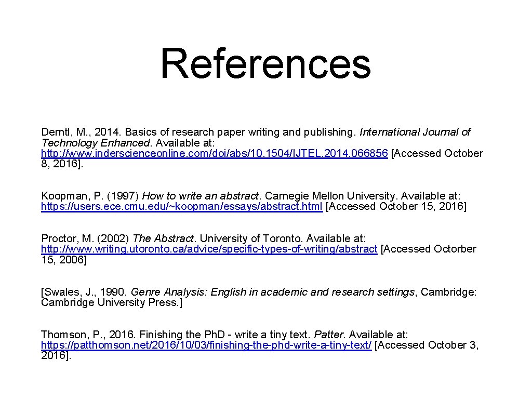Click 'University of Toronto' text
The width and height of the screenshot is (532, 399).
click(x=250, y=238)
